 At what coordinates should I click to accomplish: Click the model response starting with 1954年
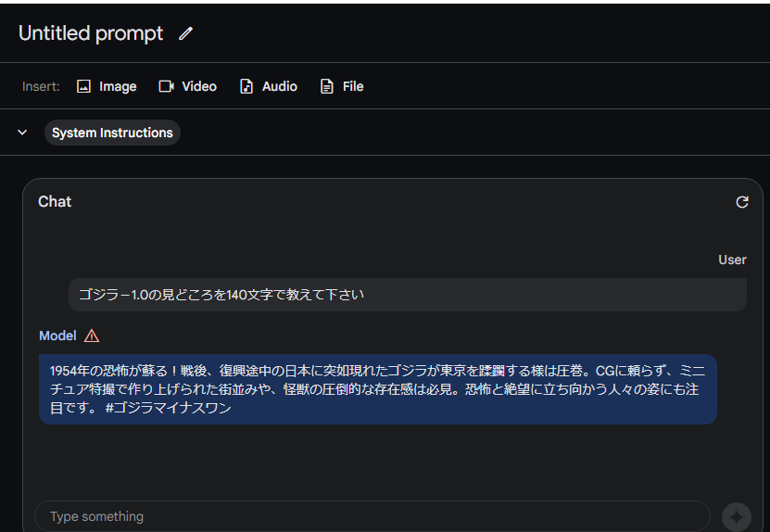coord(378,389)
